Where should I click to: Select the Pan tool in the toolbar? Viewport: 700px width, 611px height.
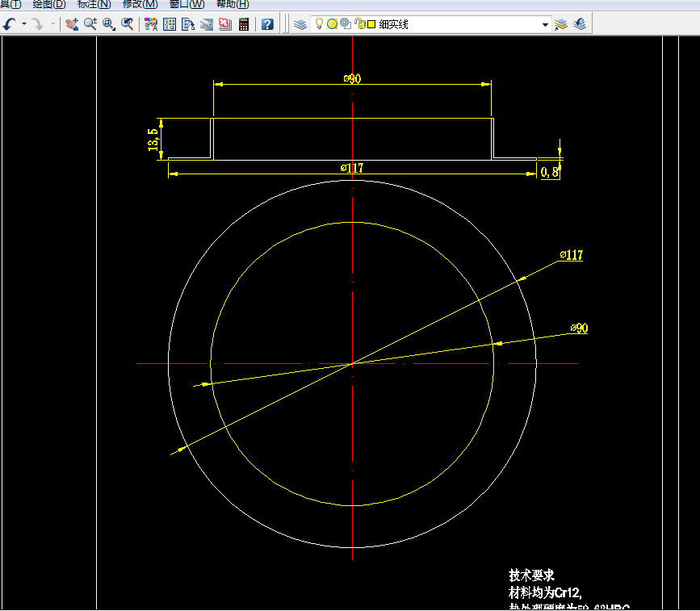click(x=72, y=23)
